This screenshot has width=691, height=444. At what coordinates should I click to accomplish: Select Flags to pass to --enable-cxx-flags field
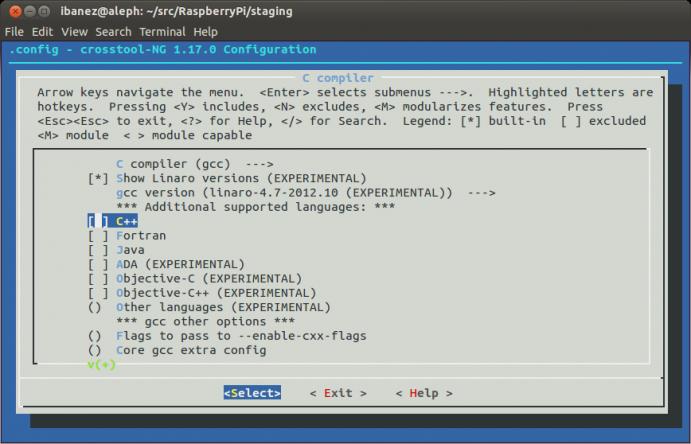coord(227,336)
